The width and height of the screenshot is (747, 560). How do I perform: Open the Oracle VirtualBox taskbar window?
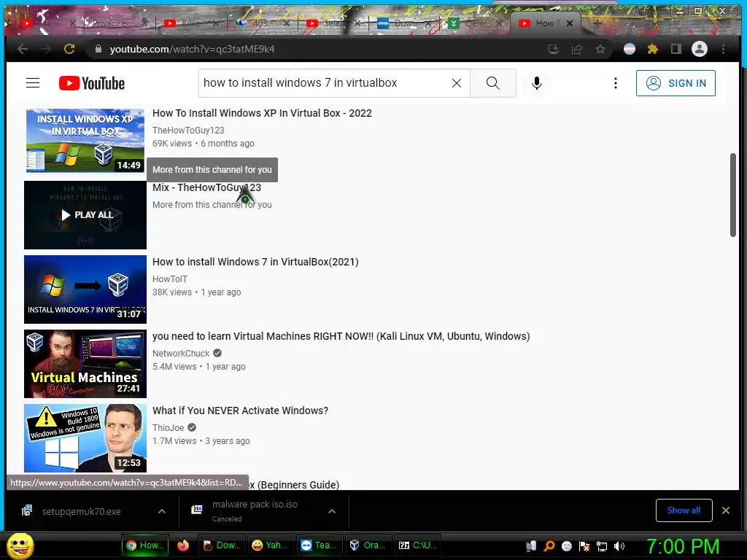[368, 545]
